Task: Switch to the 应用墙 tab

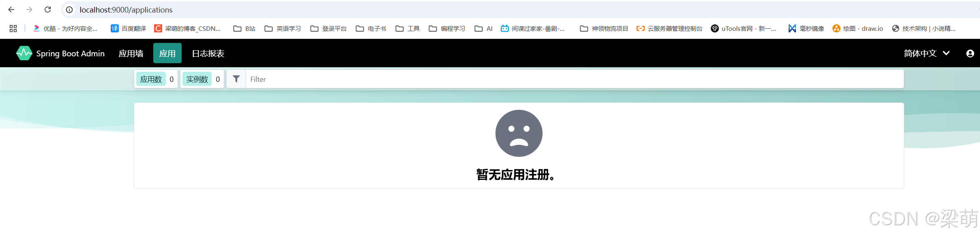Action: (131, 53)
